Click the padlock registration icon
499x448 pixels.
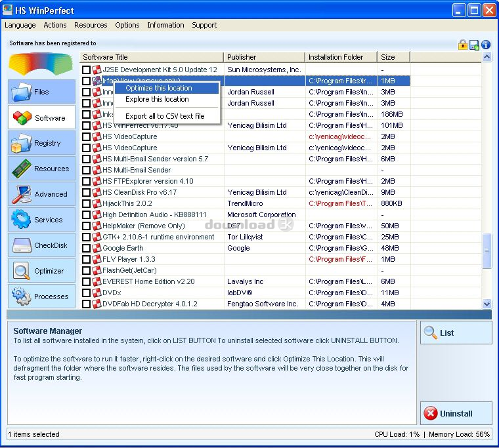[463, 45]
